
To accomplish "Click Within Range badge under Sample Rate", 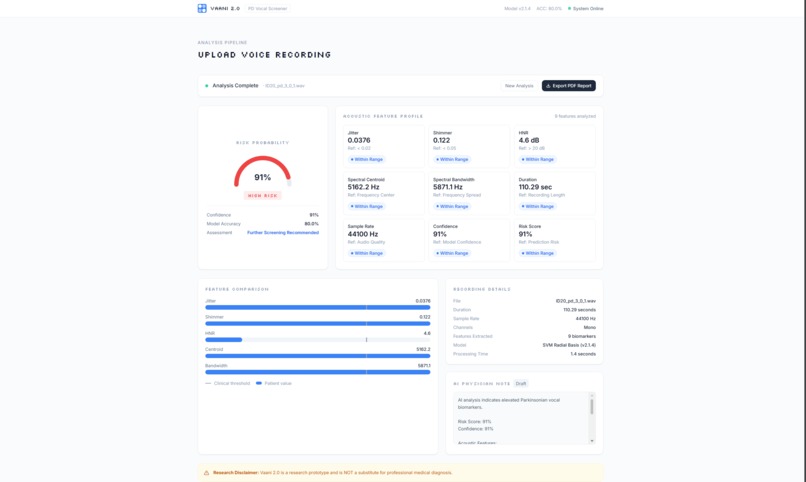I will 367,253.
